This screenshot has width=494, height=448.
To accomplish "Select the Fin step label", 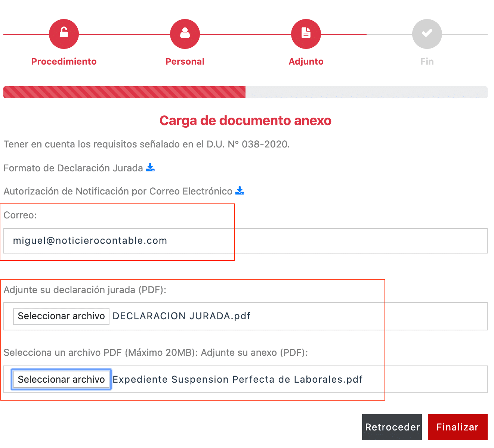I will click(x=427, y=62).
